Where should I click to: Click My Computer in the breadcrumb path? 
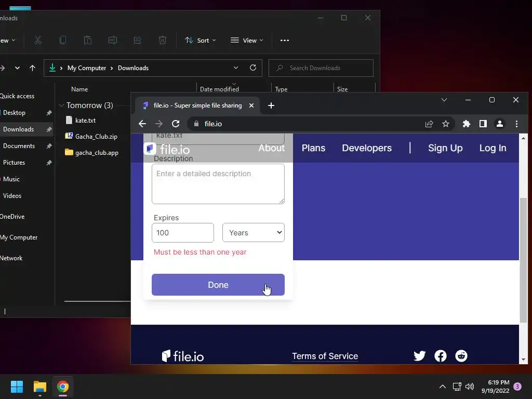point(87,68)
